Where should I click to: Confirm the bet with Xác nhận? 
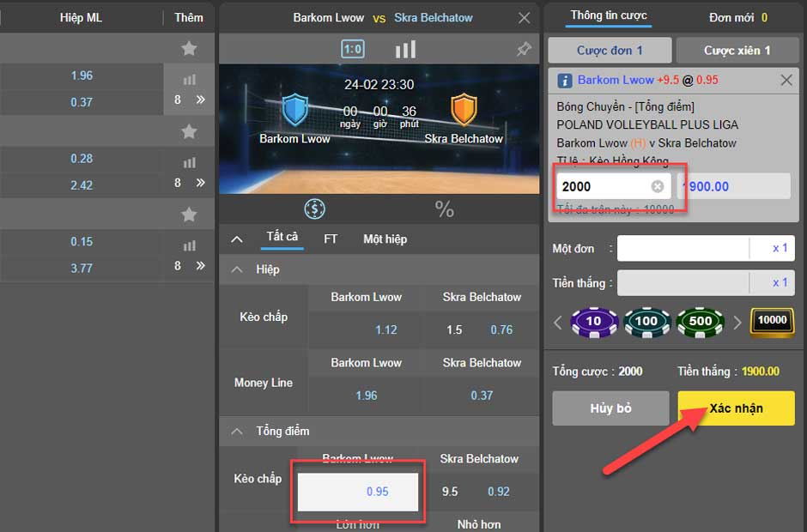coord(736,408)
